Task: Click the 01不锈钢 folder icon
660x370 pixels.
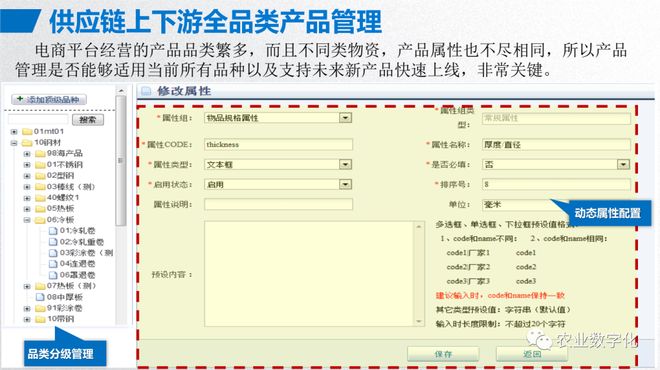Action: (x=40, y=165)
